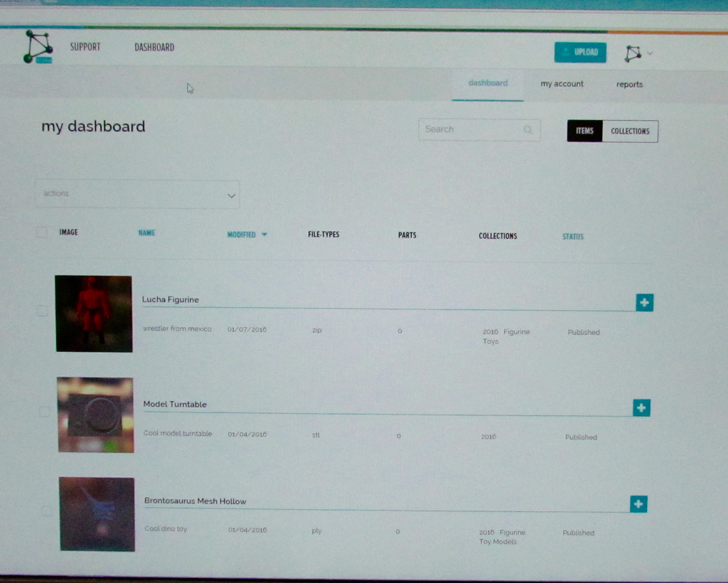Expand Model Turntable with plus icon
The width and height of the screenshot is (728, 583).
(x=641, y=407)
